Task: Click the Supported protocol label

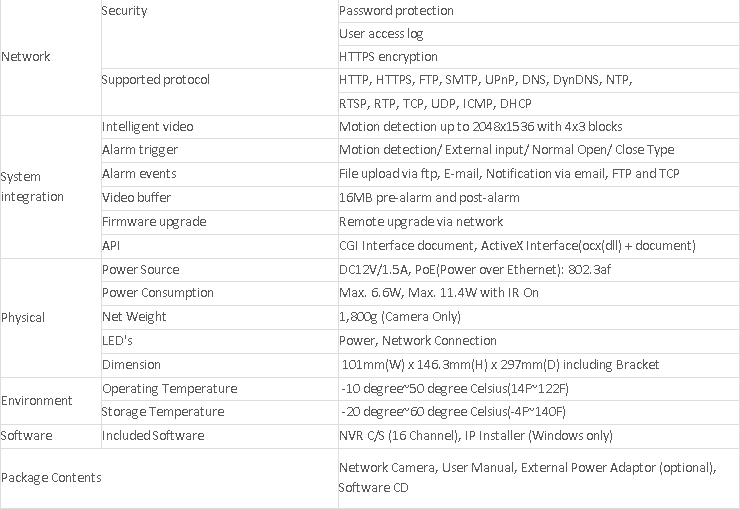Action: pyautogui.click(x=155, y=80)
